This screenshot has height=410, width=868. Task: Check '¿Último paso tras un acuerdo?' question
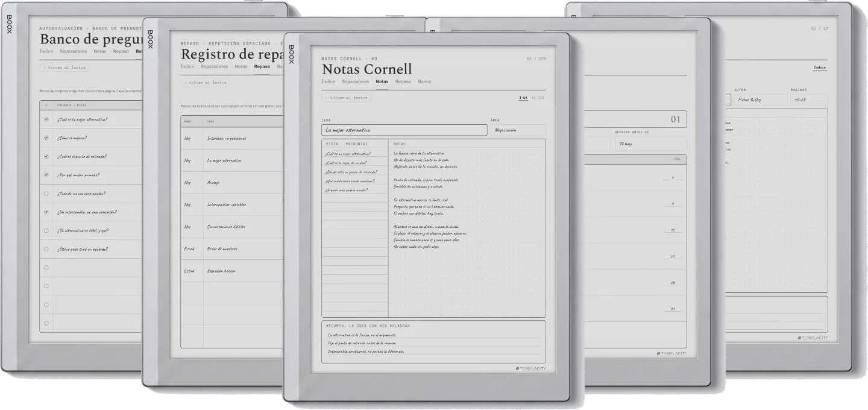pyautogui.click(x=46, y=249)
